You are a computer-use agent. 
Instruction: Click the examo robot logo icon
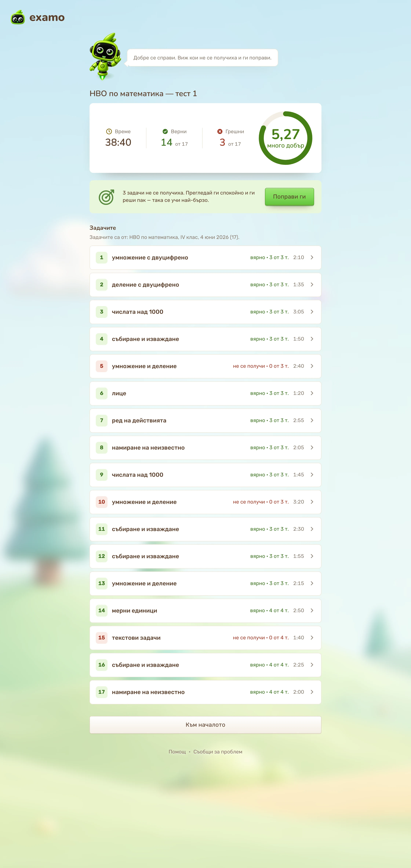(x=18, y=17)
